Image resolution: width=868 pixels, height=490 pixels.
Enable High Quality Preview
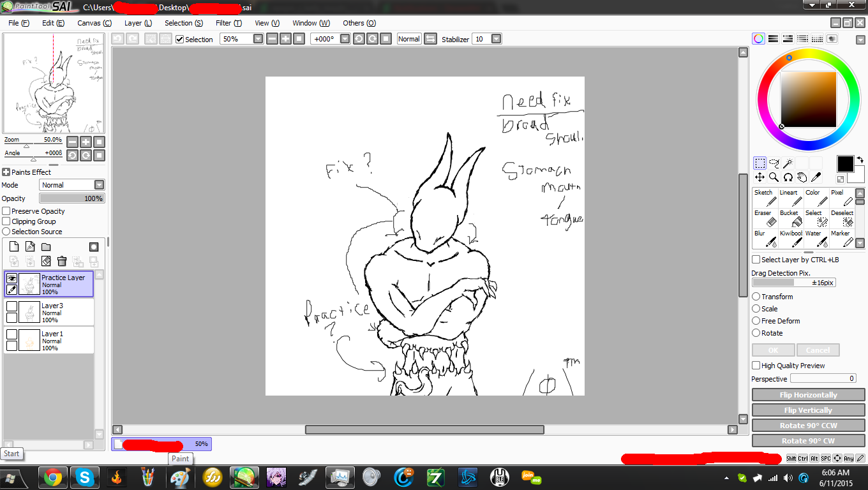pyautogui.click(x=756, y=366)
